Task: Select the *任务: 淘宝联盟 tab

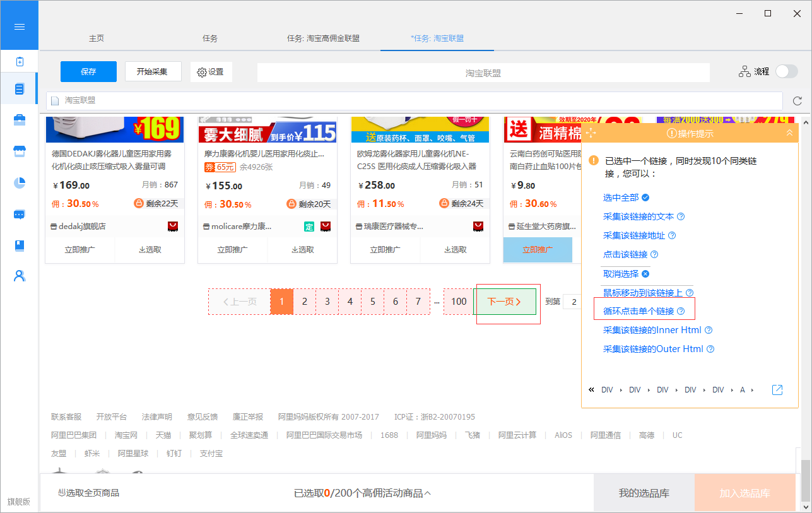Action: click(x=437, y=38)
